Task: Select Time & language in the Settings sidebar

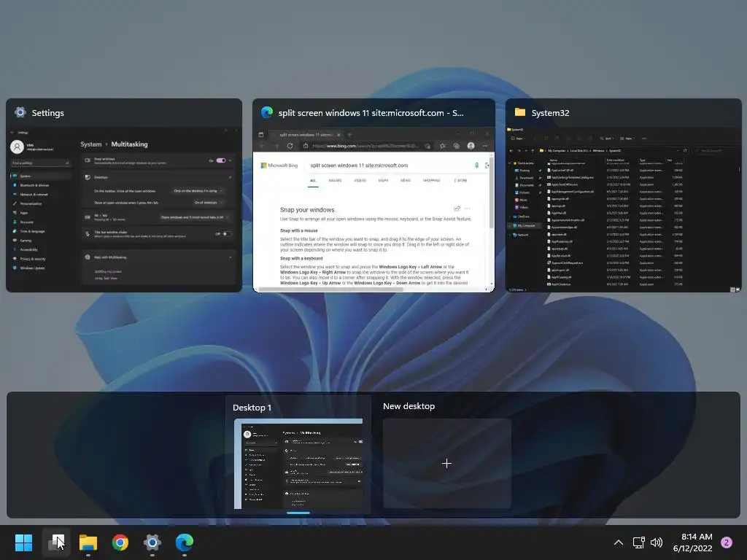Action: (x=41, y=231)
